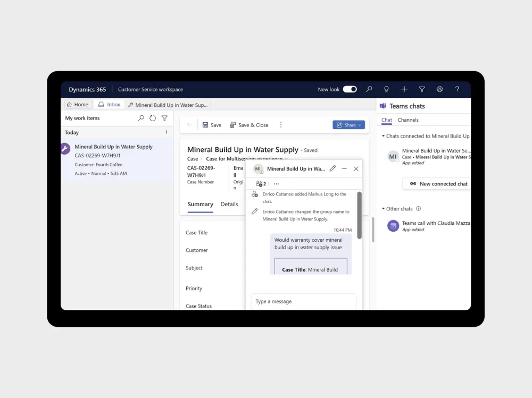Switch to the Summary tab
This screenshot has width=532, height=398.
pos(200,204)
